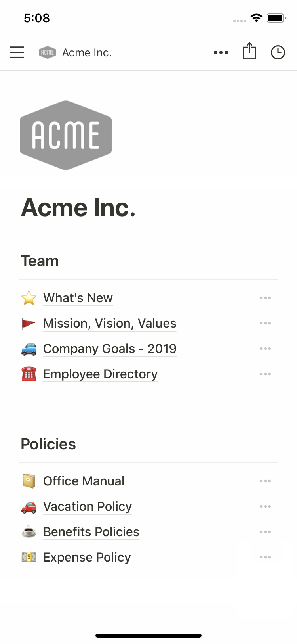Go to Benefits Policies page
Viewport: 297px width, 644px height.
(x=91, y=532)
